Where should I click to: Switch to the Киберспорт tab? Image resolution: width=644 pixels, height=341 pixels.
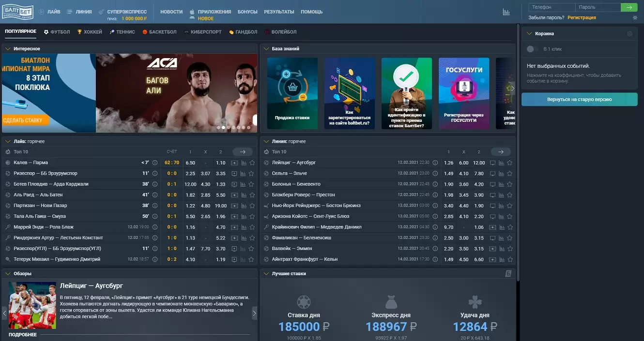tap(203, 32)
